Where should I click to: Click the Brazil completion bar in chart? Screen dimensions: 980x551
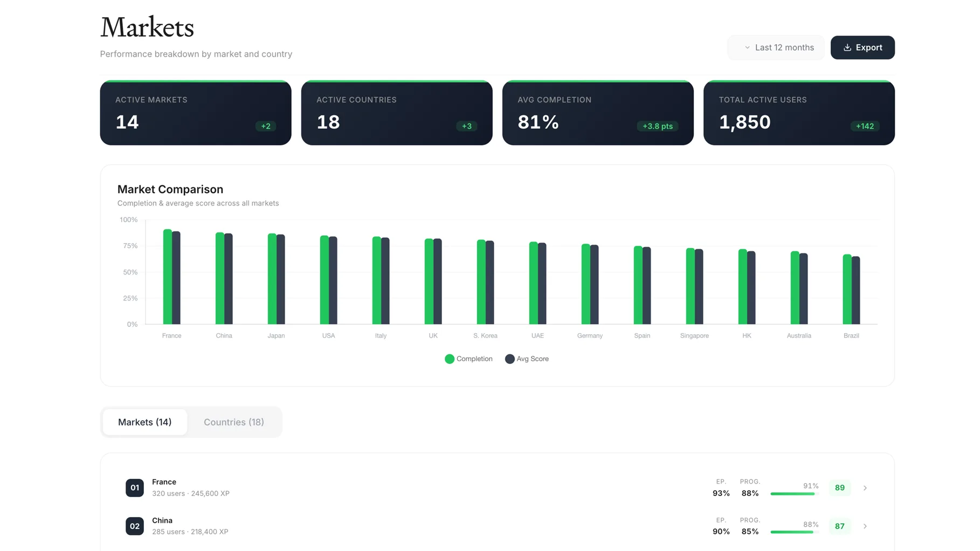847,290
